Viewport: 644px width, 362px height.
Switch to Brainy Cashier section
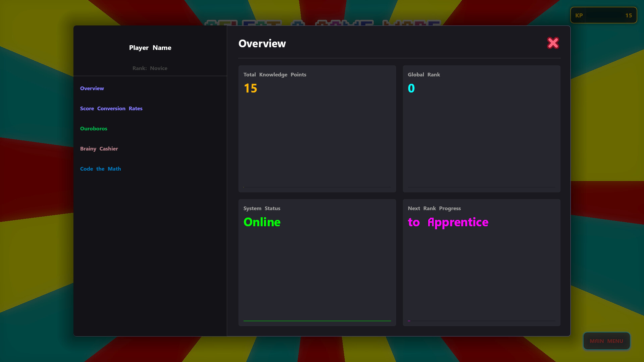coord(99,148)
